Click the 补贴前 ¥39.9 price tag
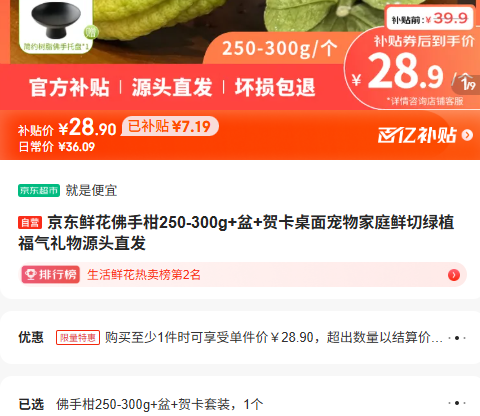480x416 pixels. 430,19
